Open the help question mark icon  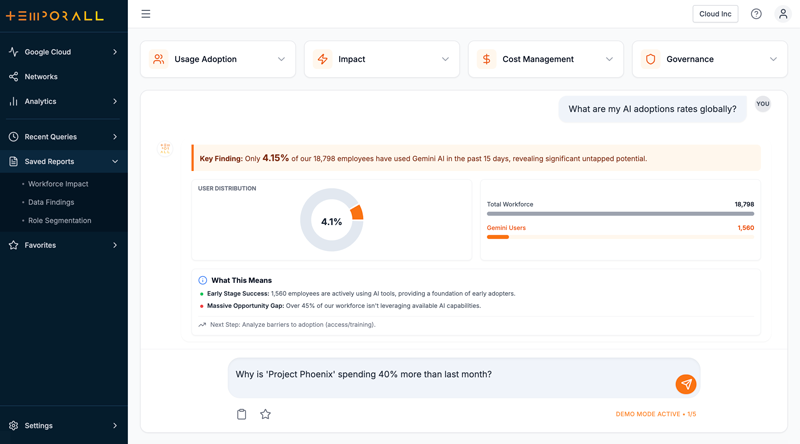[x=756, y=14]
